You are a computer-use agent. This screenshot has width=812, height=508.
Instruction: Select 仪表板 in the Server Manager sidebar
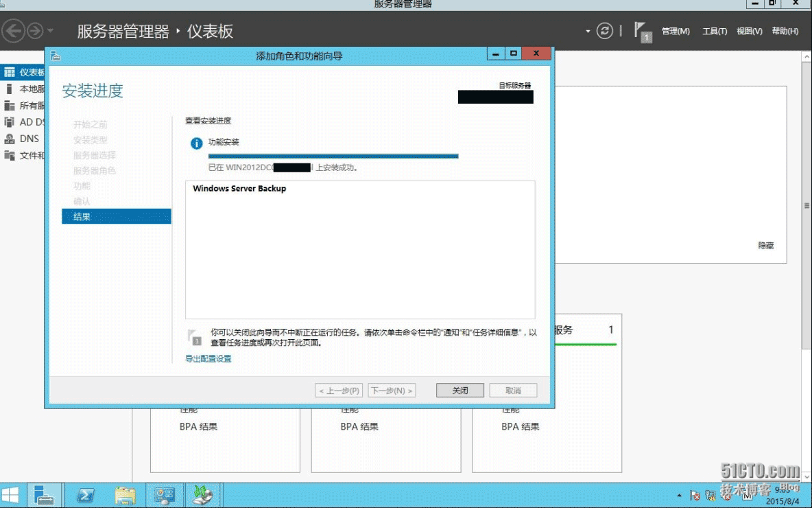(x=23, y=72)
